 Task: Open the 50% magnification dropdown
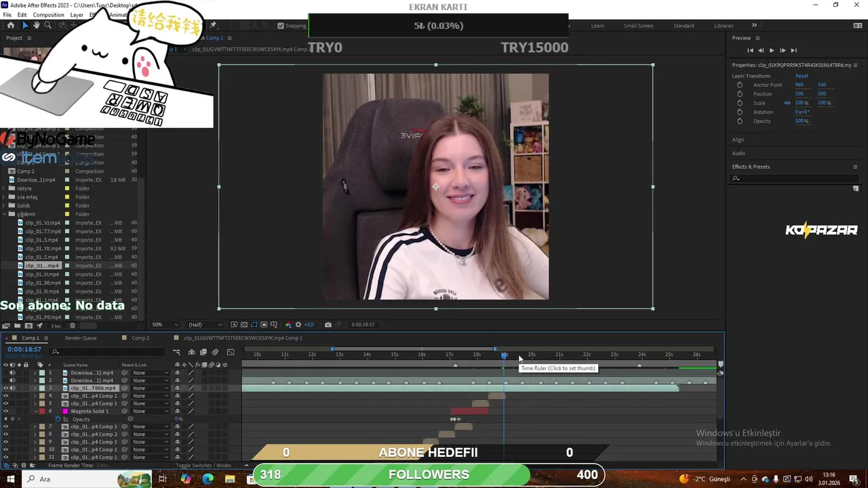(x=164, y=325)
